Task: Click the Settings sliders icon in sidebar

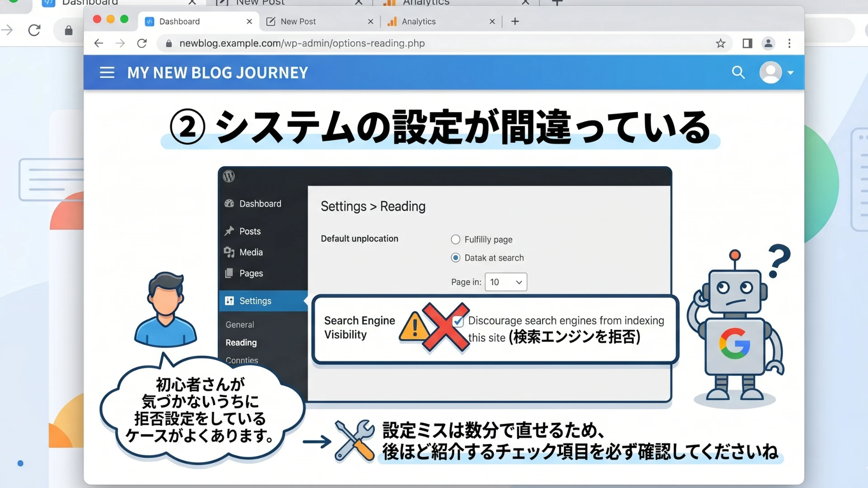Action: (x=229, y=300)
